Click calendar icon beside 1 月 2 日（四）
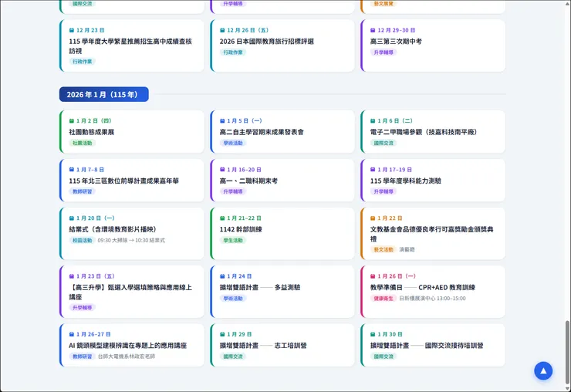 click(x=72, y=121)
